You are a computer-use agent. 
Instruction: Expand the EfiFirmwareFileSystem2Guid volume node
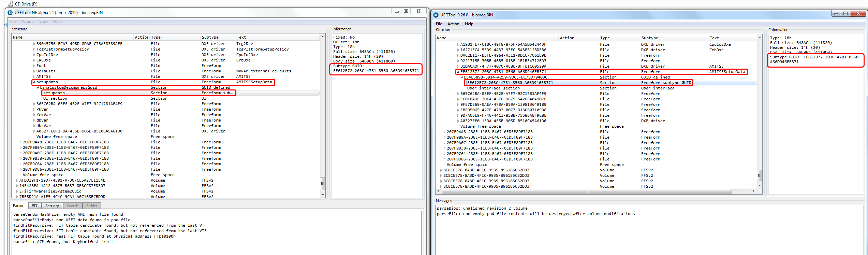coord(17,192)
